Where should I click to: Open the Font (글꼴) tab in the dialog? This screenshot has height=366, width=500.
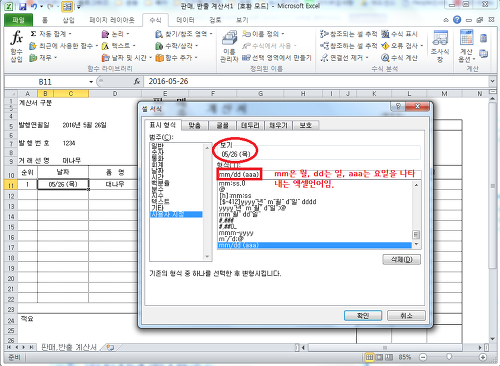click(222, 125)
